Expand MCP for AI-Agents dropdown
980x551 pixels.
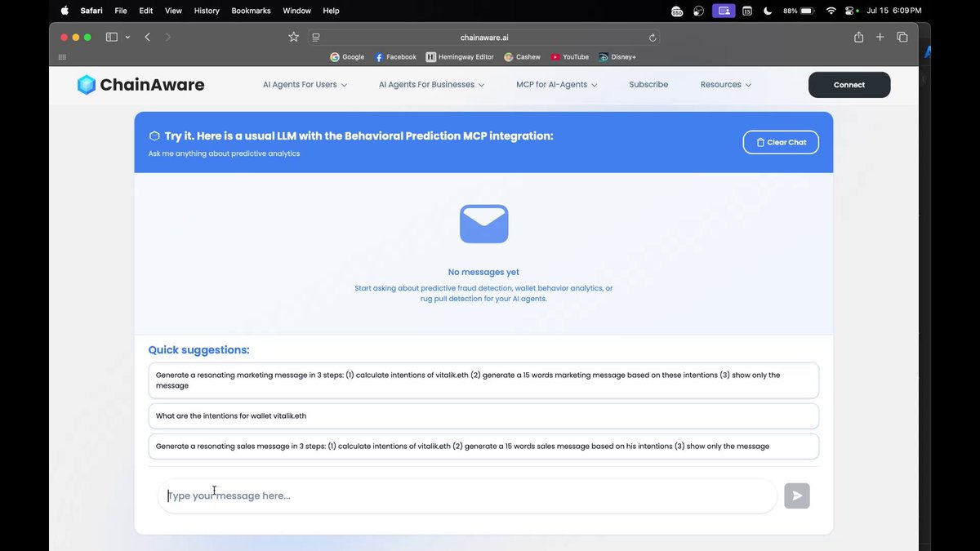click(557, 85)
